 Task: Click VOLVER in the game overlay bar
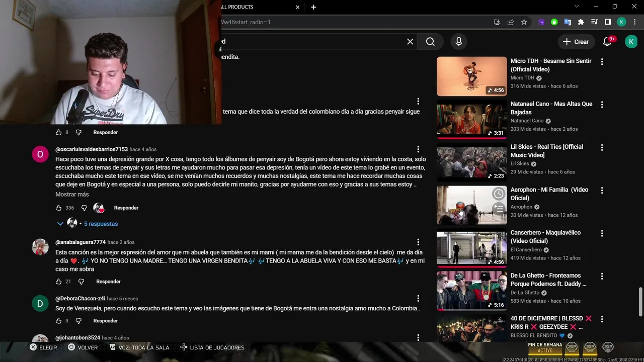click(x=83, y=347)
